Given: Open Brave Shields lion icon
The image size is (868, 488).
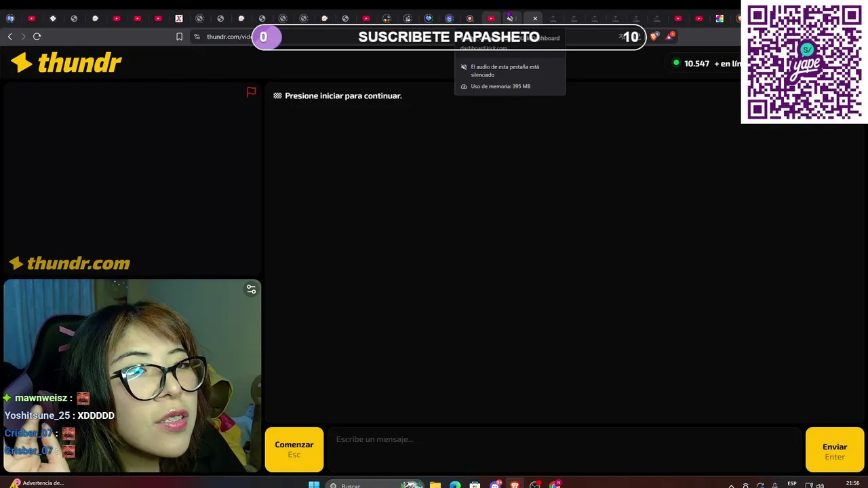Looking at the screenshot, I should click(x=654, y=37).
